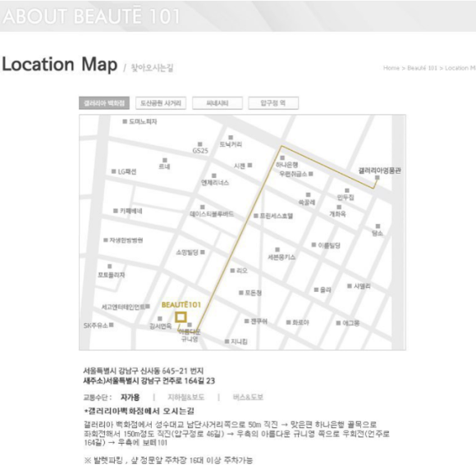This screenshot has width=476, height=469.
Task: Click the gold BEAUTÉ101 square map marker
Action: 181,317
